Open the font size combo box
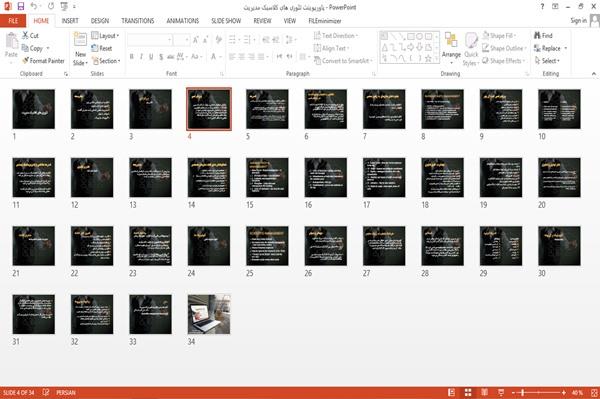Viewport: 600px width, 399px height. coord(182,39)
